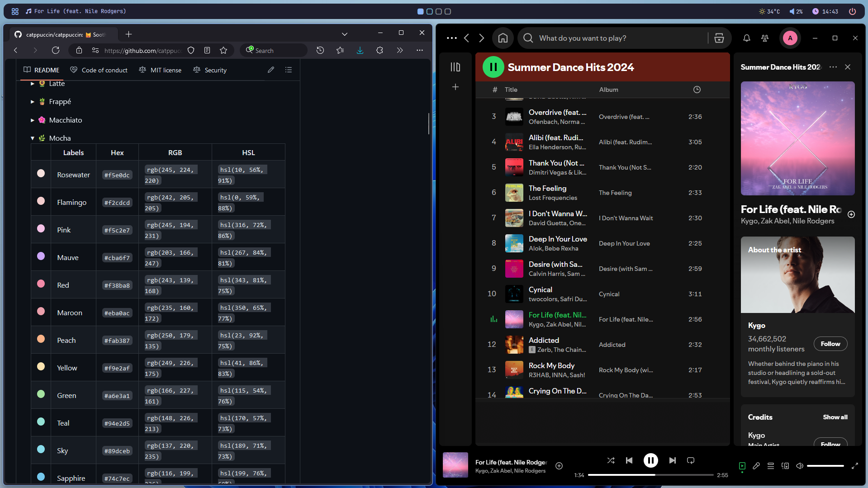Screen dimensions: 868x488
Task: Open Security tab on GitHub
Action: (210, 70)
